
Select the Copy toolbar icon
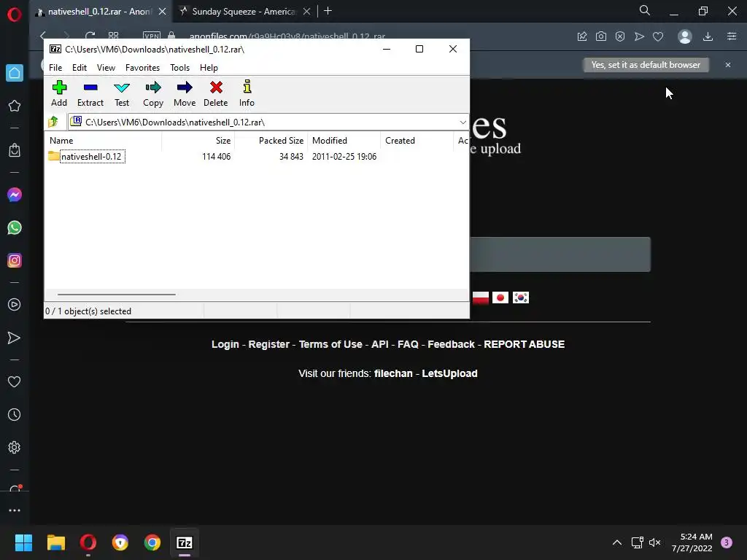tap(153, 94)
